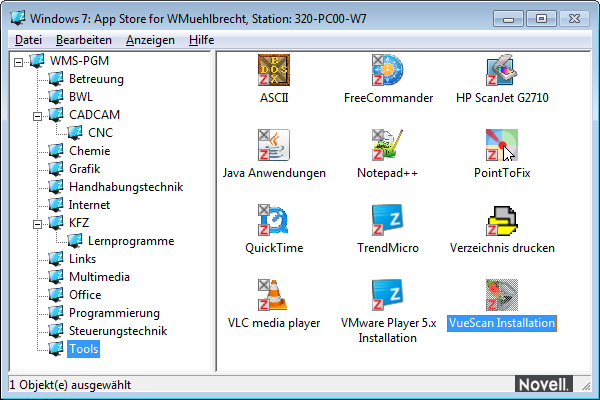This screenshot has height=400, width=600.
Task: Select the WMS-PGM root label
Action: pos(79,61)
